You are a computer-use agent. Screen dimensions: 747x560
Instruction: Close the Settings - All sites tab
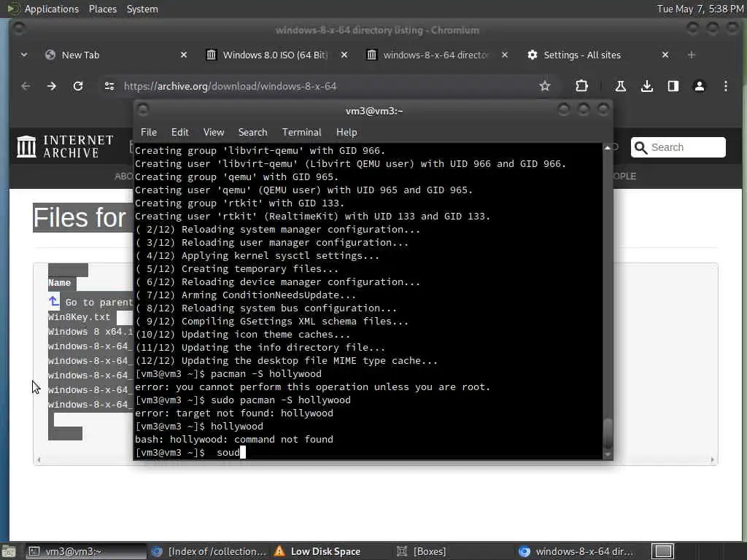click(665, 55)
